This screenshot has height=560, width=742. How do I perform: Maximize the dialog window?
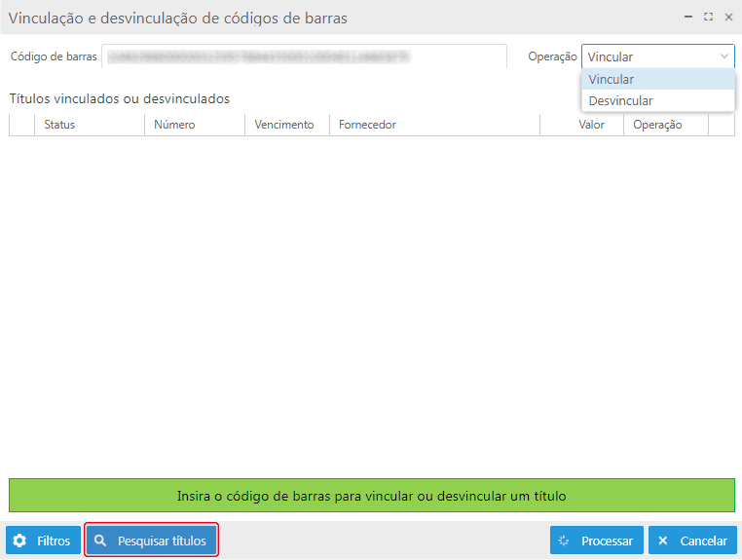[x=708, y=17]
